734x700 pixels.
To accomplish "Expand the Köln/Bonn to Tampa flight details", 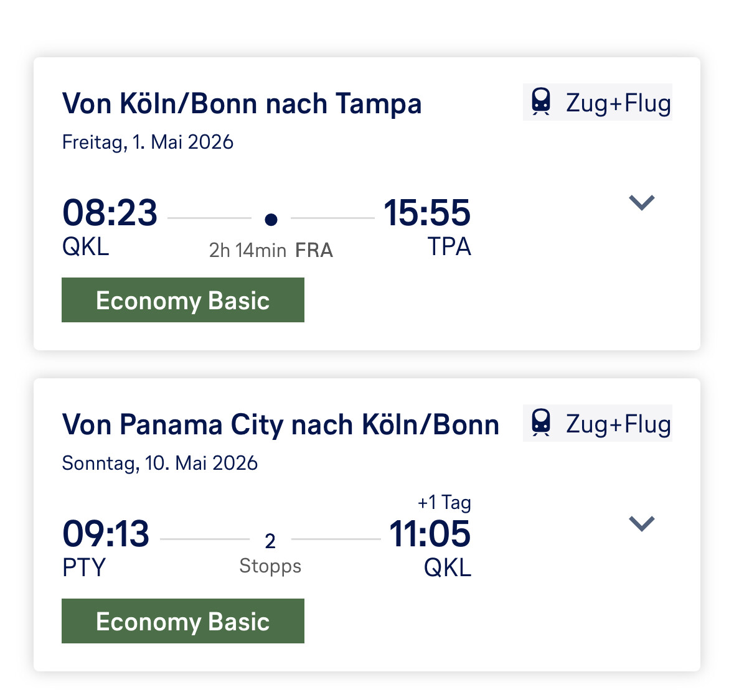I will click(641, 203).
